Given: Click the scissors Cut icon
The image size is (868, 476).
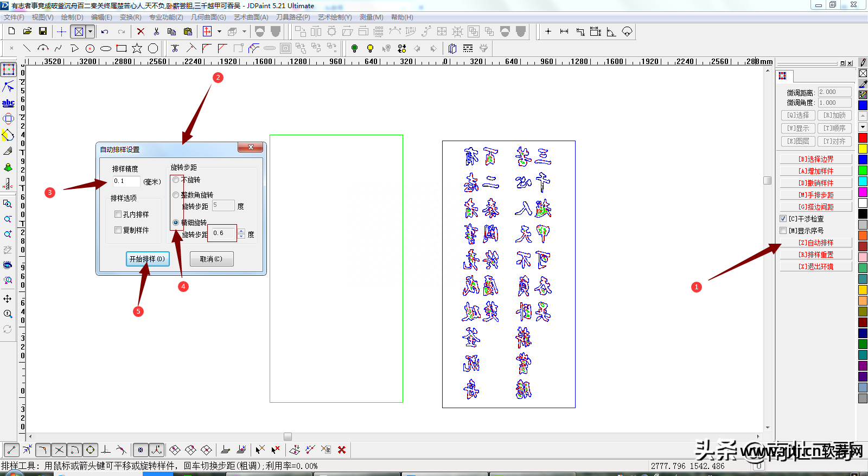Looking at the screenshot, I should click(x=156, y=31).
